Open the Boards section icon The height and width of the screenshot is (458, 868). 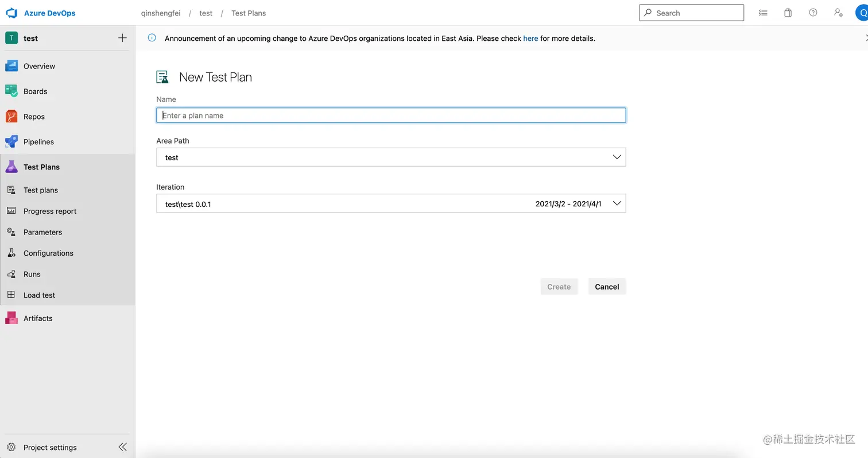pyautogui.click(x=11, y=91)
